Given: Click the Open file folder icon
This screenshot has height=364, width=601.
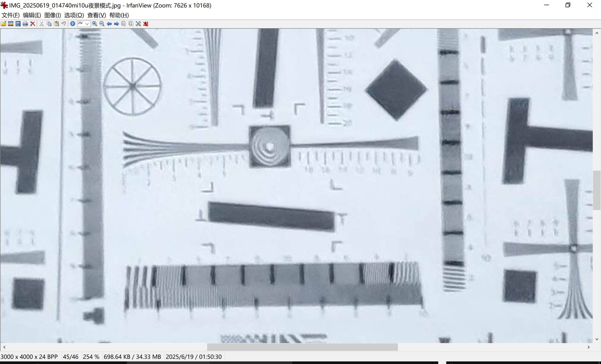Looking at the screenshot, I should (x=4, y=24).
